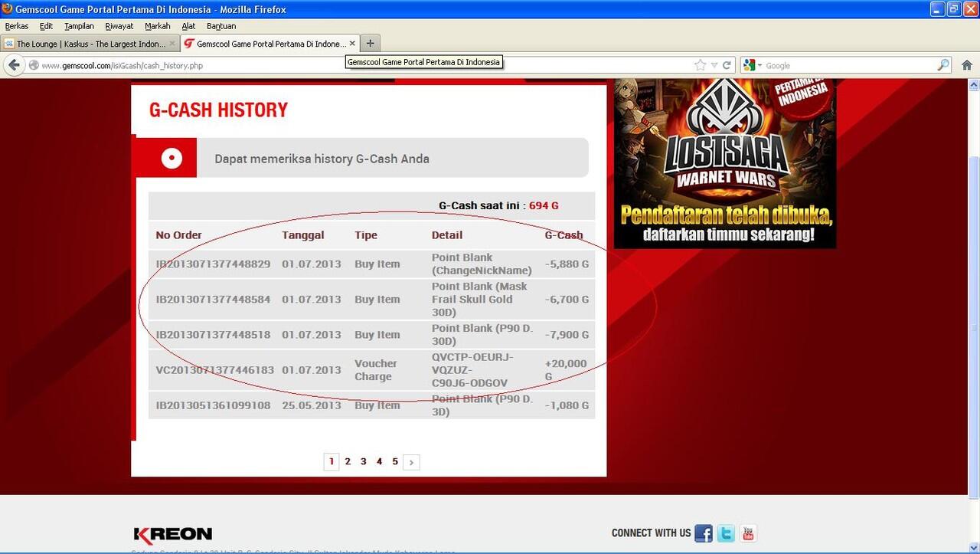This screenshot has height=554, width=980.
Task: Click the reload page icon in address bar
Action: pos(727,65)
